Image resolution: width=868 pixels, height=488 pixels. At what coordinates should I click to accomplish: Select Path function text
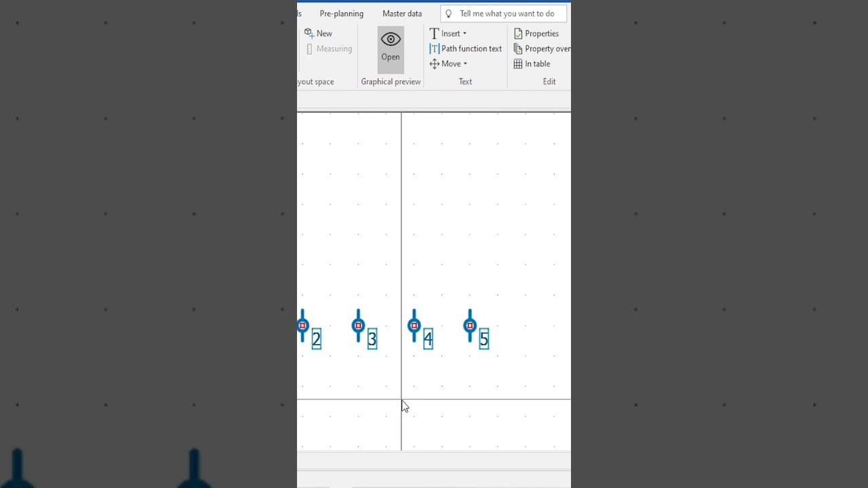point(471,49)
